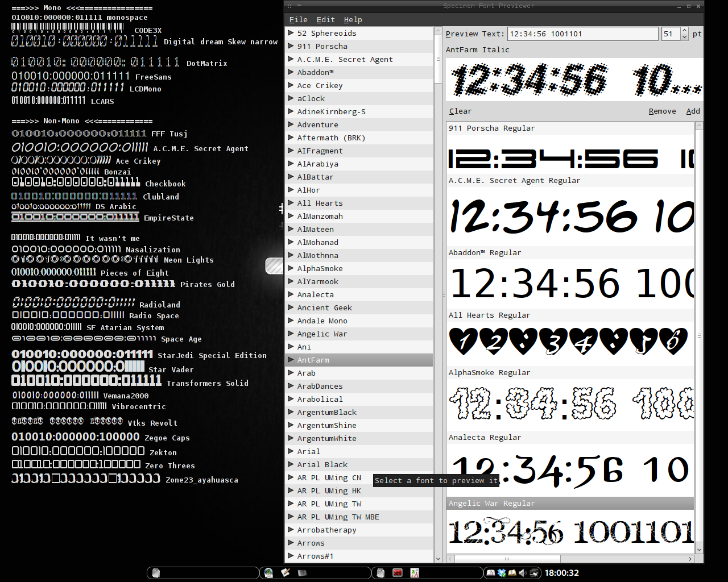Click the Clear button

tap(460, 111)
